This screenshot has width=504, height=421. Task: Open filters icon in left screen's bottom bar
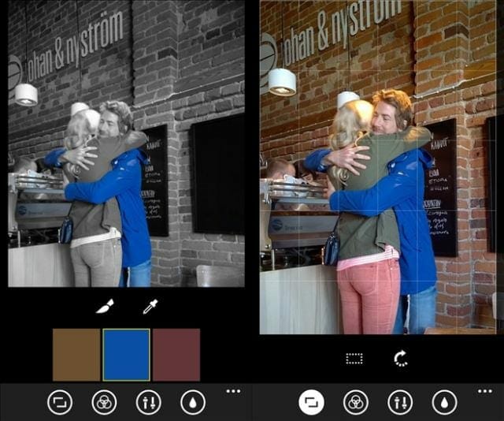click(104, 402)
